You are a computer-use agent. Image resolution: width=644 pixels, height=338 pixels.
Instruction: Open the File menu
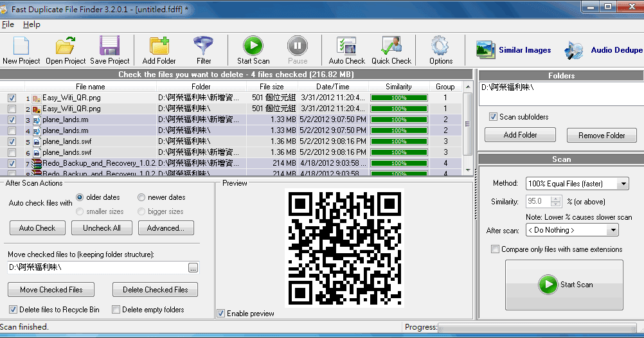coord(8,24)
